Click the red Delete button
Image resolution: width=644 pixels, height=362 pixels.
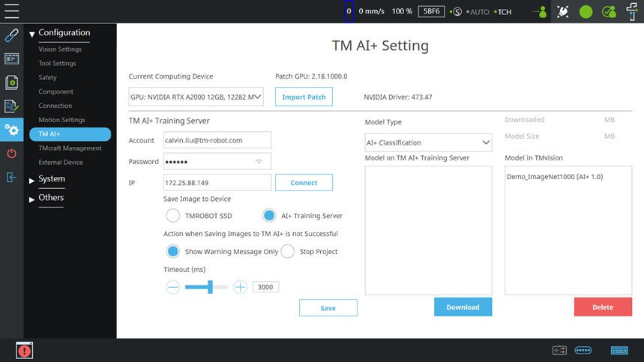603,307
